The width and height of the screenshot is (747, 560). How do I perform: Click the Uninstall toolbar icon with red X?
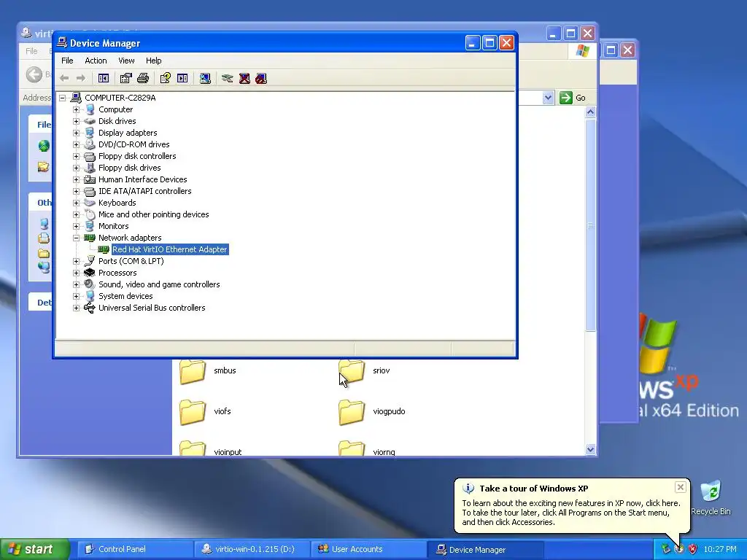[x=244, y=78]
